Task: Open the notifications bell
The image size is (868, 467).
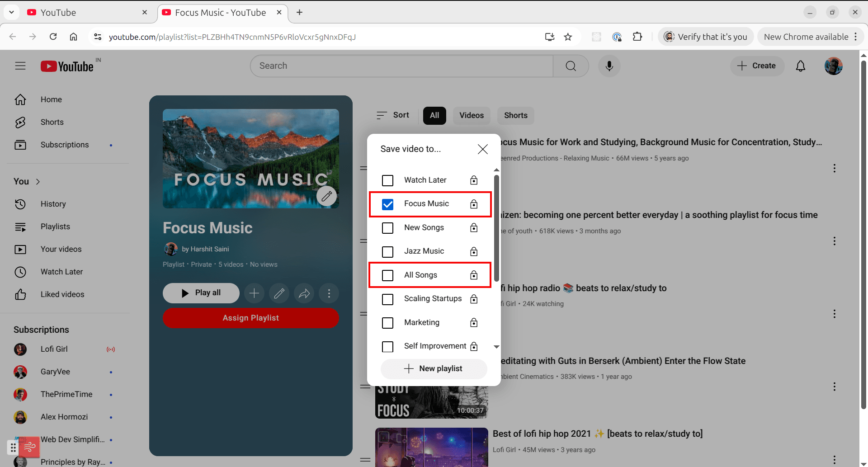Action: [801, 66]
